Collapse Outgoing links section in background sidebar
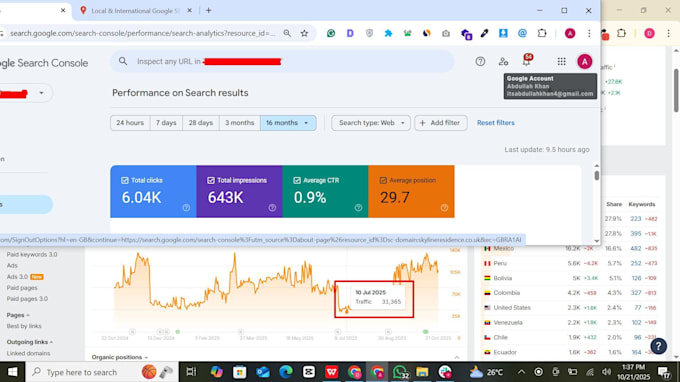680x382 pixels. pyautogui.click(x=29, y=342)
